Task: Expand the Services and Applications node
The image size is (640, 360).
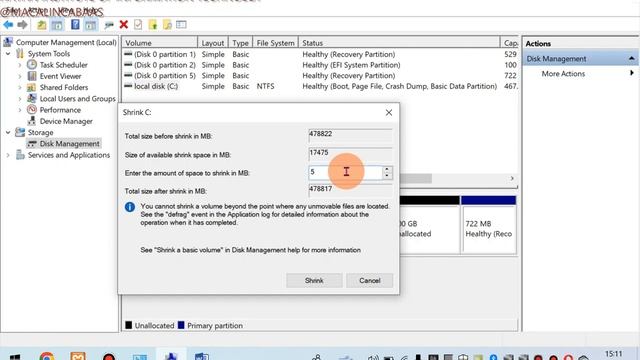Action: [8, 155]
